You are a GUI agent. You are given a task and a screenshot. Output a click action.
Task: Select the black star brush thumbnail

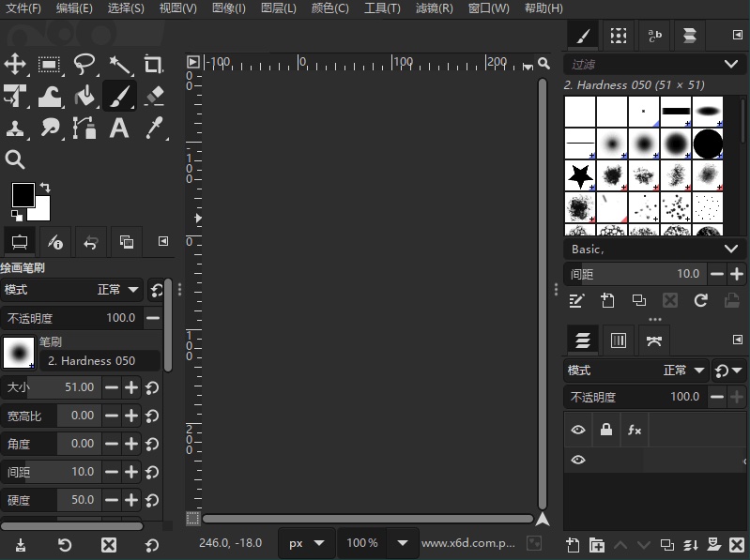[580, 174]
